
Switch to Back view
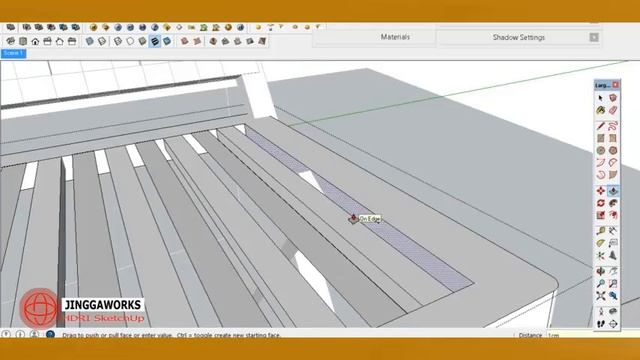coord(60,41)
